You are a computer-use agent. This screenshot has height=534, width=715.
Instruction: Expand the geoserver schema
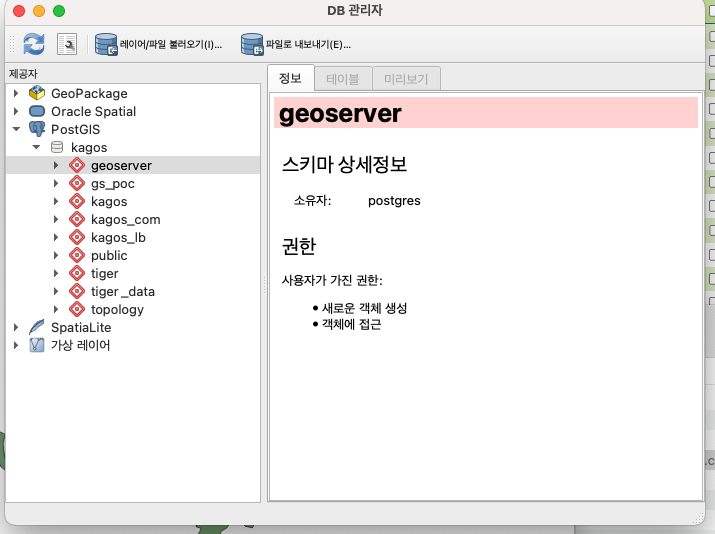56,165
